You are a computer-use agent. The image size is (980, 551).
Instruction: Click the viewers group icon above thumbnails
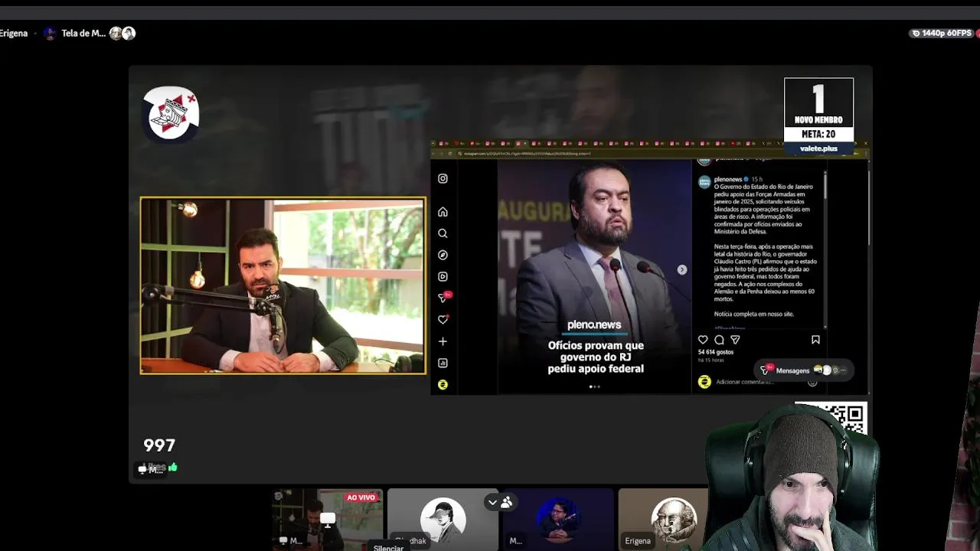point(507,503)
